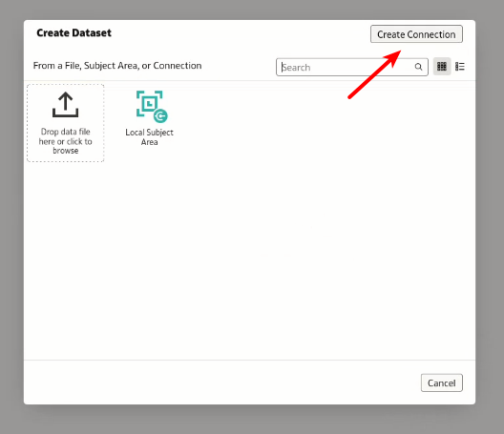The height and width of the screenshot is (434, 504).
Task: Select the Local Subject Area icon
Action: pyautogui.click(x=152, y=107)
